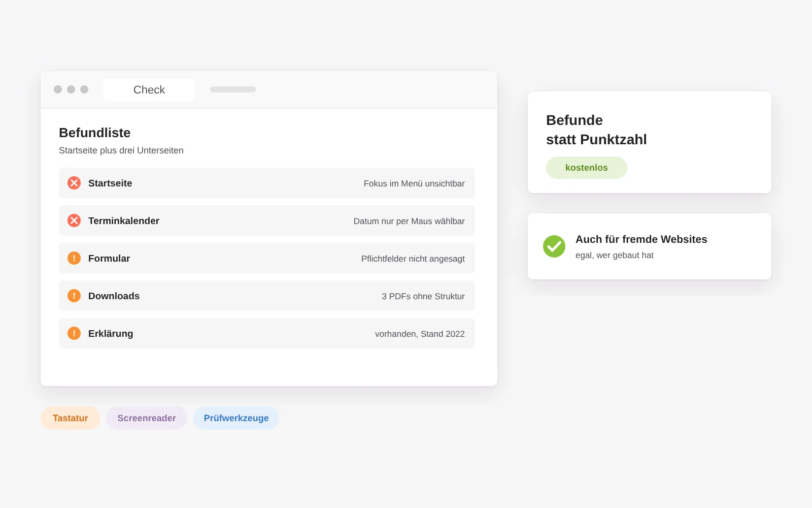Click the third gray window control dot
This screenshot has width=812, height=508.
click(x=84, y=89)
